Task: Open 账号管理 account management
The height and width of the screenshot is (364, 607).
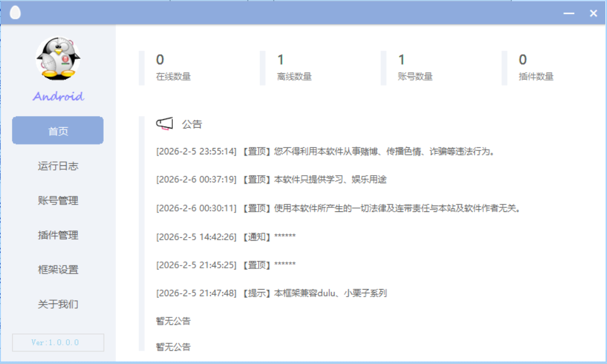Action: [x=58, y=200]
